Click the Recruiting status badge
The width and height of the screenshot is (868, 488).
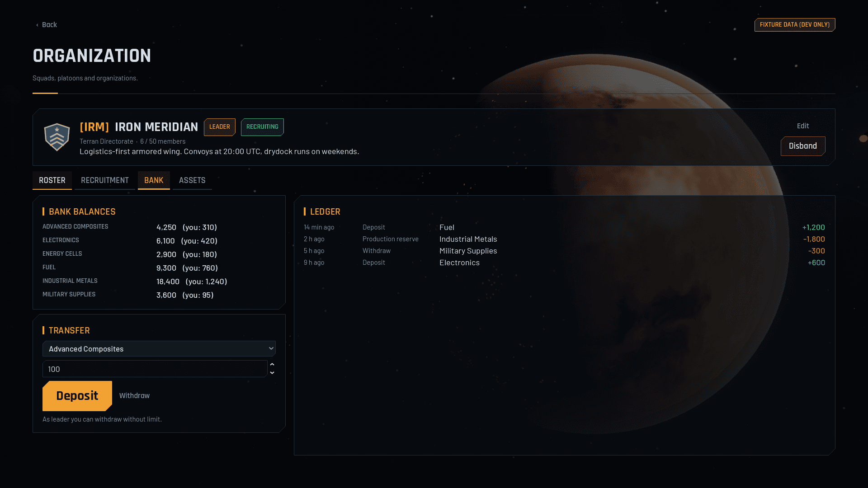coord(262,127)
